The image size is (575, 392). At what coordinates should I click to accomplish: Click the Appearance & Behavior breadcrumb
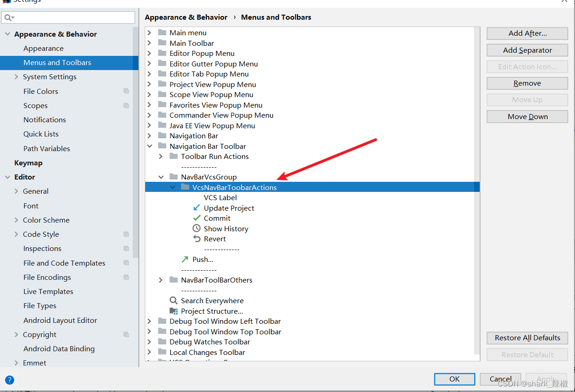(x=186, y=17)
